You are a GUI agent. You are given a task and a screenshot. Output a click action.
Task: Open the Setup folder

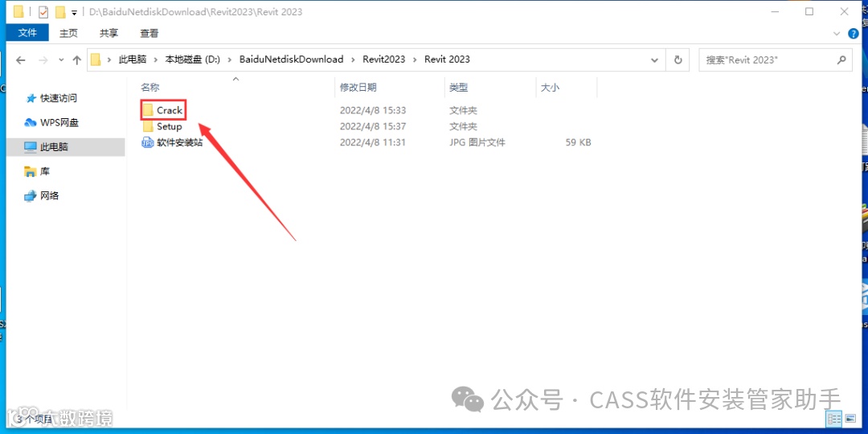[162, 126]
